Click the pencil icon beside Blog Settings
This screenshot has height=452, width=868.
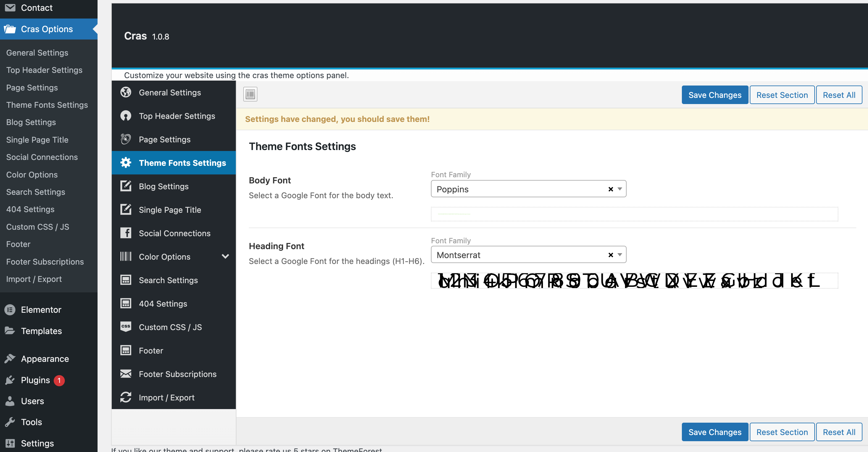click(126, 186)
